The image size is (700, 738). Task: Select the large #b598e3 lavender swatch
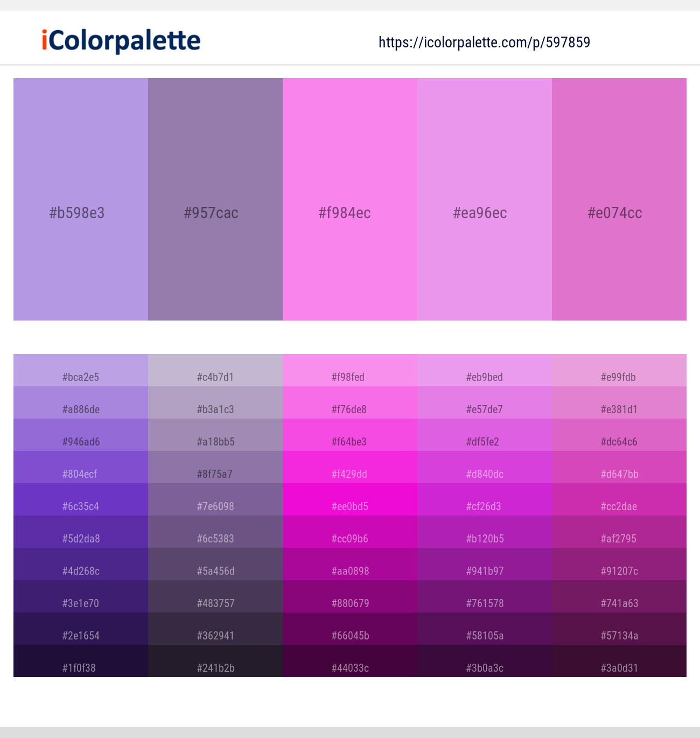coord(81,199)
